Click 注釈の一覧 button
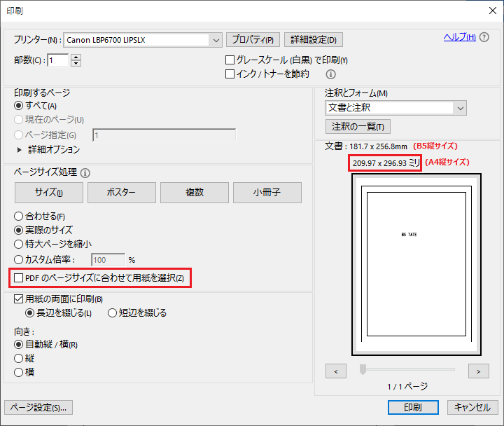504x426 pixels. (x=358, y=126)
